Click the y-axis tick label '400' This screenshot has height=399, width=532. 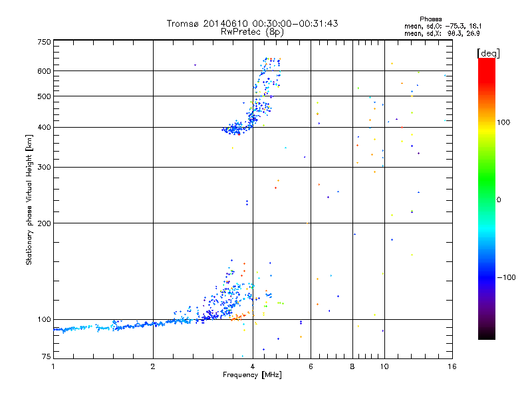pyautogui.click(x=44, y=127)
